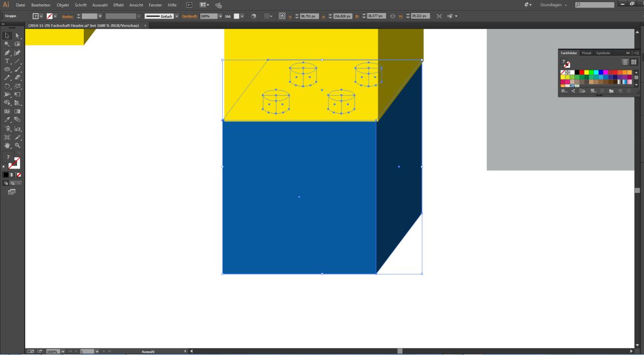Toggle swatches list view
644x355 pixels.
point(625,62)
